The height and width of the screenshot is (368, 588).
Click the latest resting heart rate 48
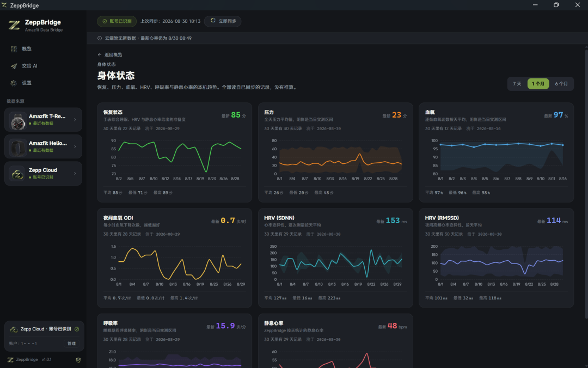(x=392, y=326)
